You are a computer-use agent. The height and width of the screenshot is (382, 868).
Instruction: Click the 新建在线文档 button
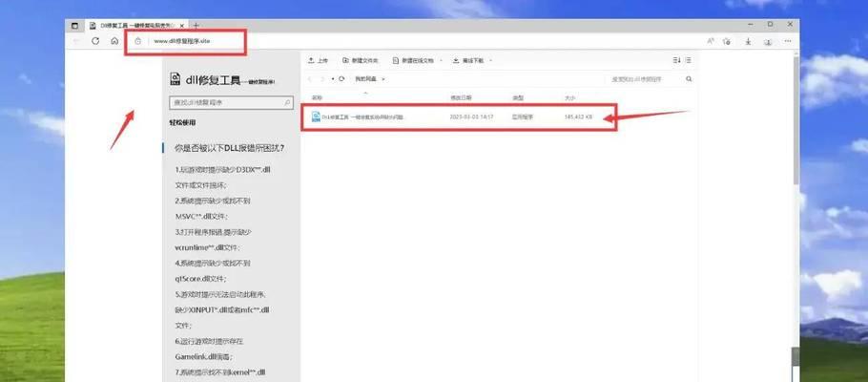[414, 60]
